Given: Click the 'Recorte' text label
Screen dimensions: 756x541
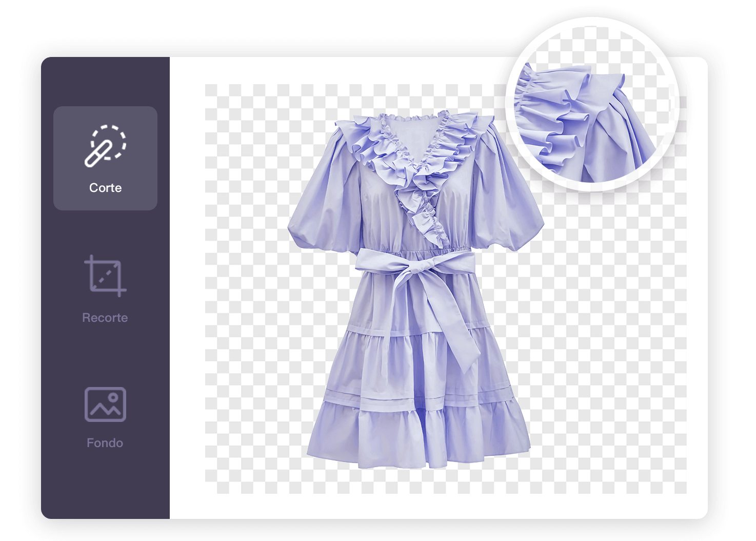Looking at the screenshot, I should pos(105,318).
